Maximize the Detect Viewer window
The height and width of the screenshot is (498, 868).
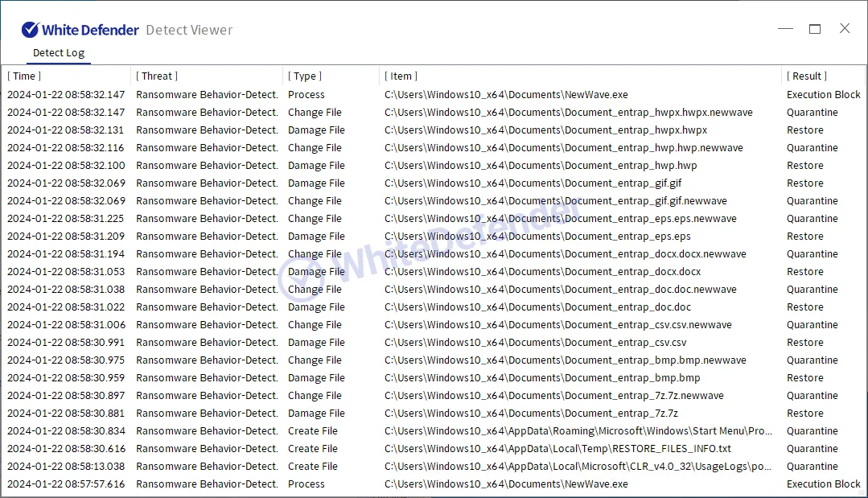(815, 29)
